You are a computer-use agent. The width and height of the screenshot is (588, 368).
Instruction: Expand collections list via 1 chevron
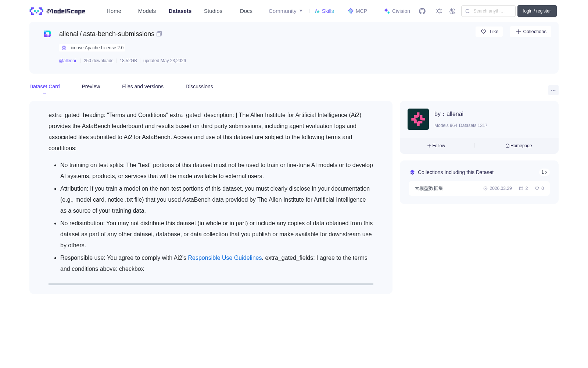[544, 172]
